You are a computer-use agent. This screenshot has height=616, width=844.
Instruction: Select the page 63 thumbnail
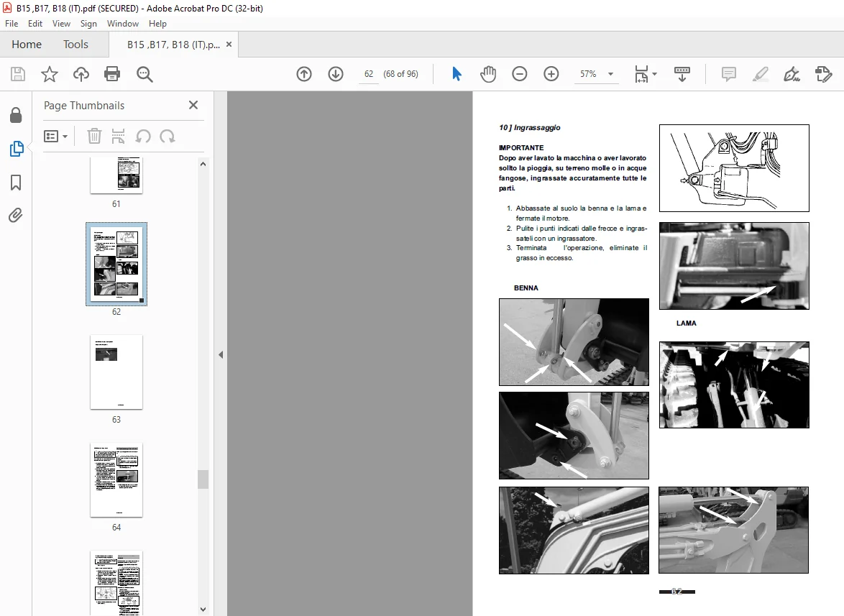coord(116,372)
